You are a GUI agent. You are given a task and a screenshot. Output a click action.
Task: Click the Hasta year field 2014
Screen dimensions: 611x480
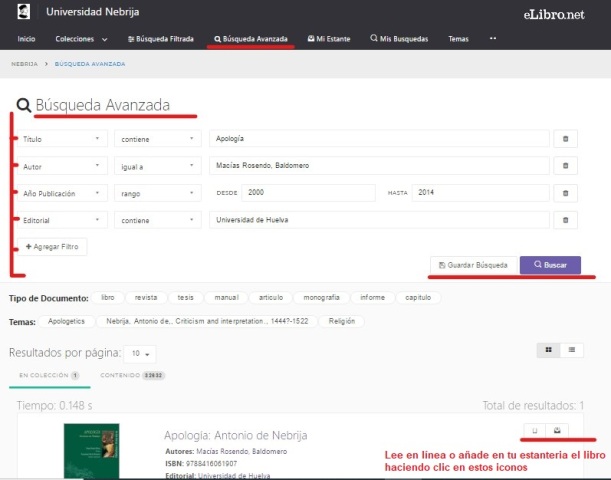click(x=480, y=193)
